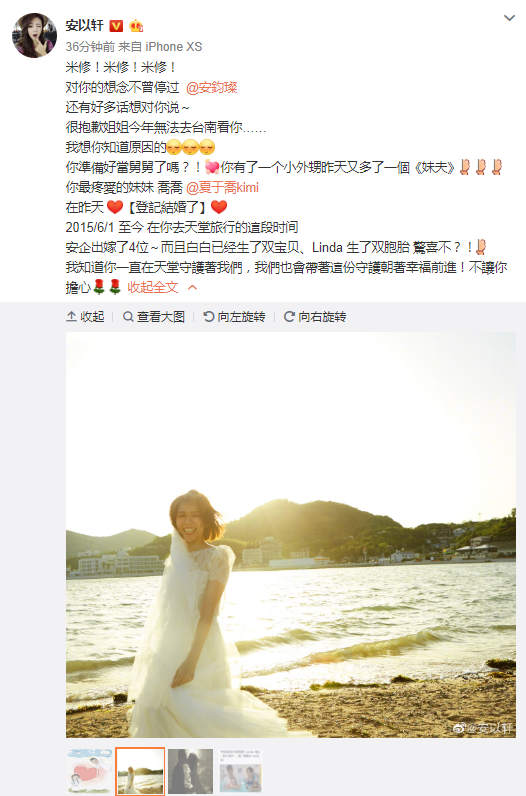Screen dimensions: 526x796
Task: Select the first cartoon heart thumbnail
Action: click(x=89, y=771)
